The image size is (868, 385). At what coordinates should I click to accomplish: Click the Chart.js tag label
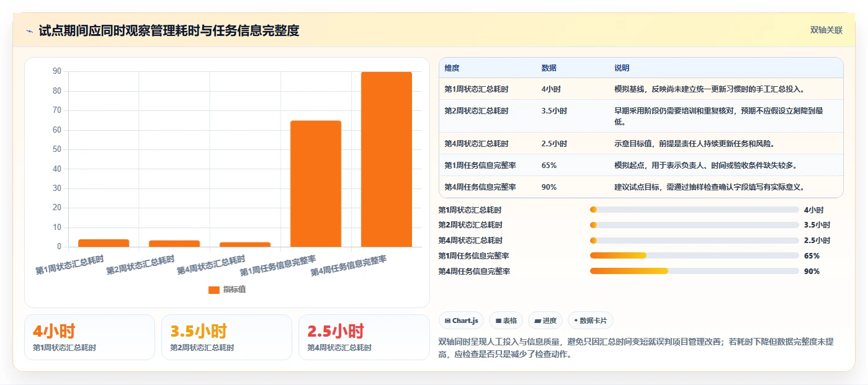point(465,321)
